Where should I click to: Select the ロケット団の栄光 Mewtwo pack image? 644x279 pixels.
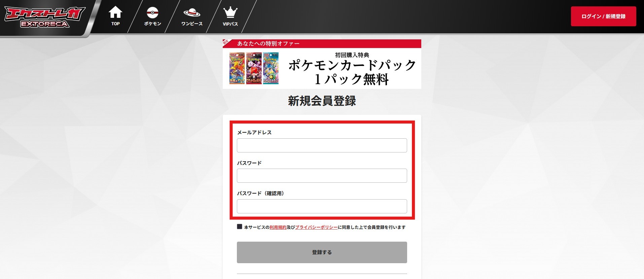254,68
